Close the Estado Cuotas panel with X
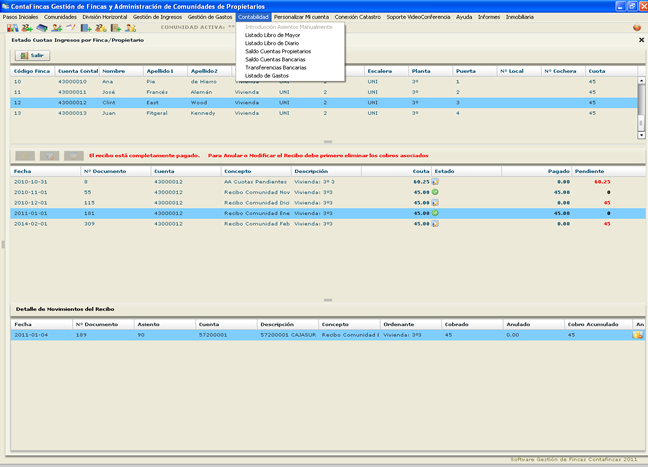The image size is (648, 467). point(641,40)
